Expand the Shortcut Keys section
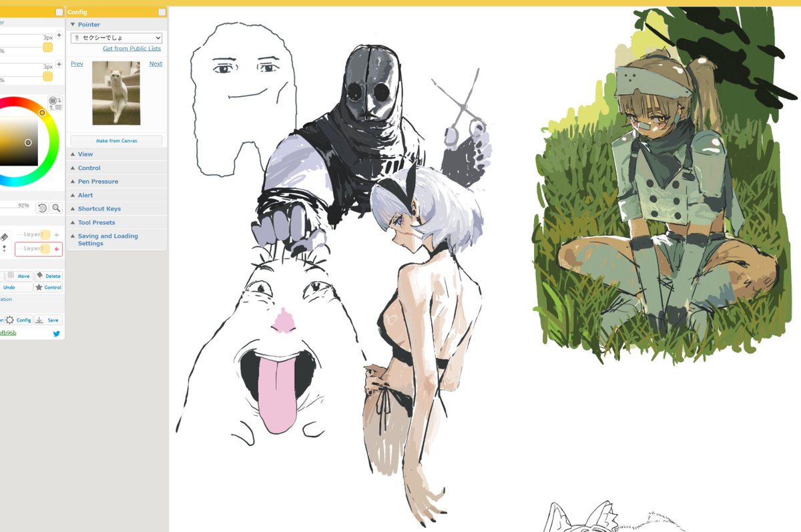The image size is (801, 532). click(116, 209)
